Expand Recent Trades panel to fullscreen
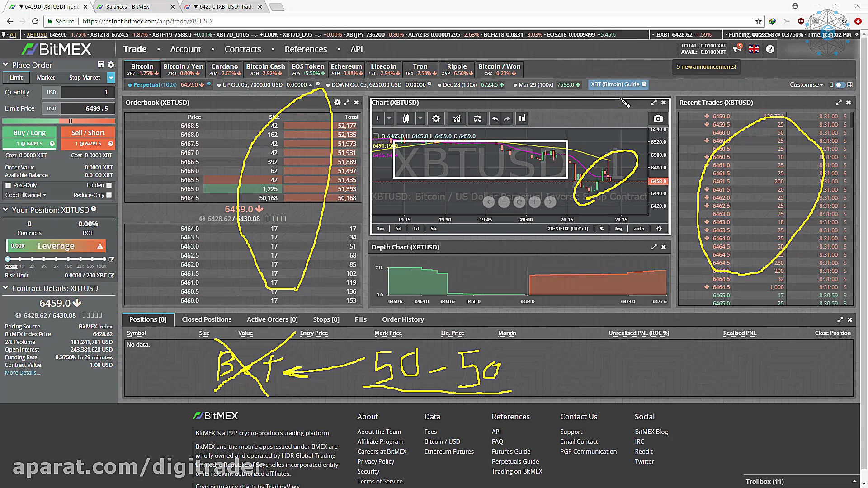This screenshot has width=868, height=488. click(839, 103)
